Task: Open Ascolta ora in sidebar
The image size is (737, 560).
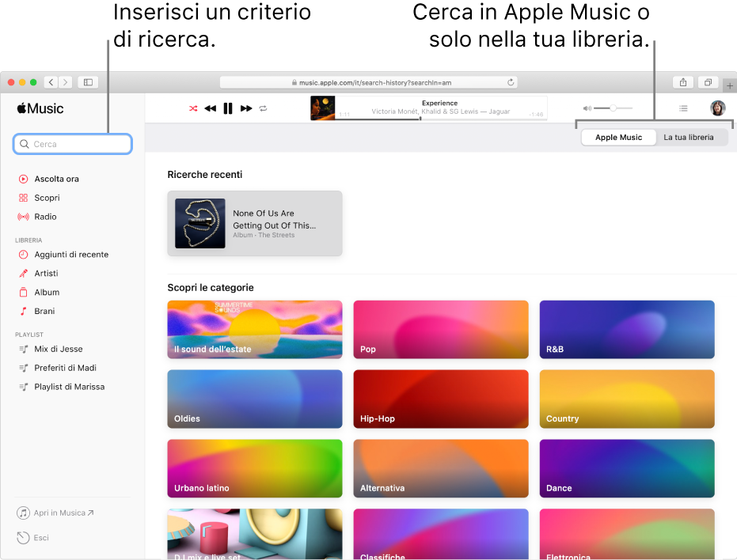Action: 56,179
